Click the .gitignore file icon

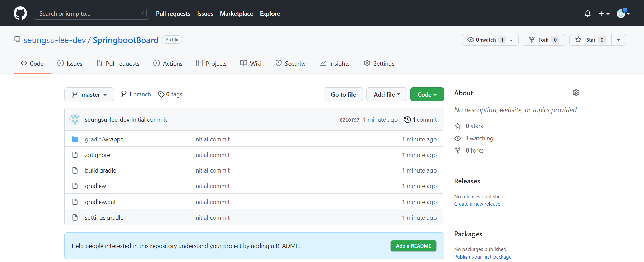tap(75, 155)
